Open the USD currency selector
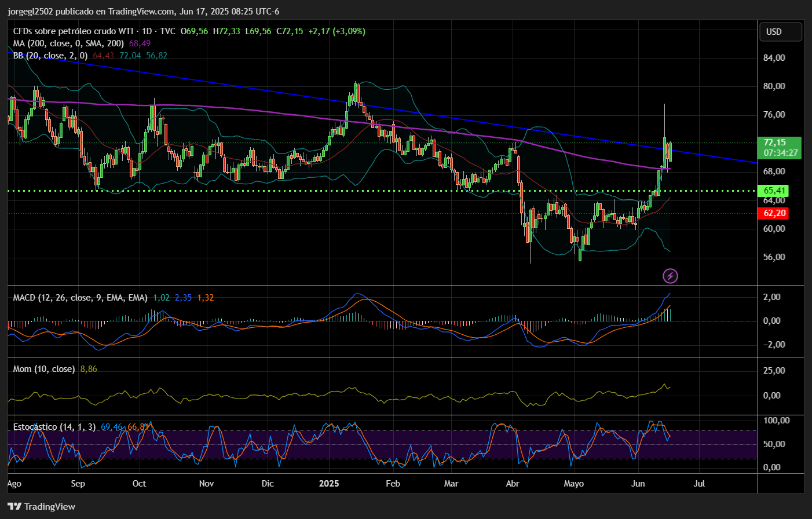 [x=781, y=32]
